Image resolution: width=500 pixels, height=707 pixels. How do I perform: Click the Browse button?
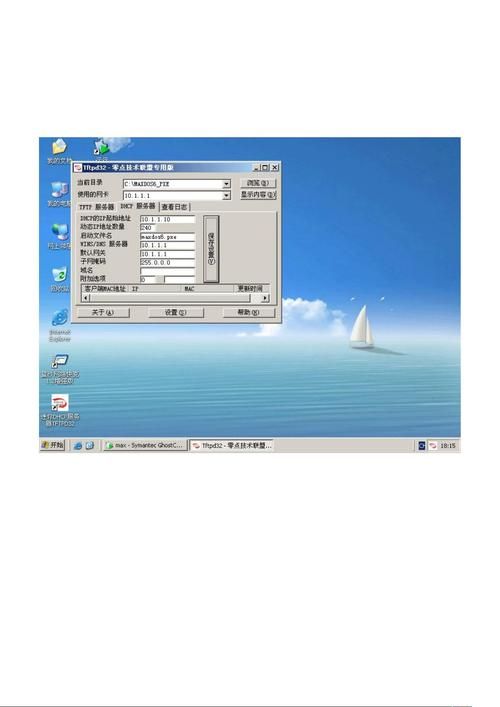pos(258,183)
